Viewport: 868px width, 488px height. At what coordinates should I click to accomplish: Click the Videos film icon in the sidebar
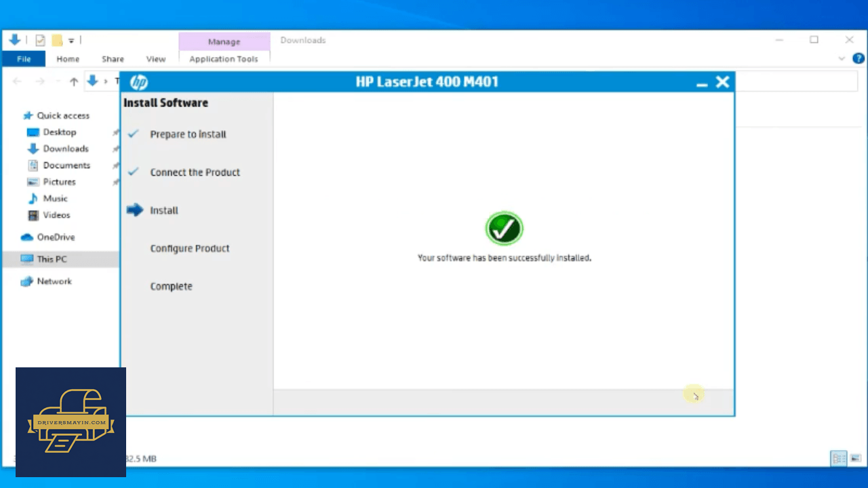tap(33, 215)
